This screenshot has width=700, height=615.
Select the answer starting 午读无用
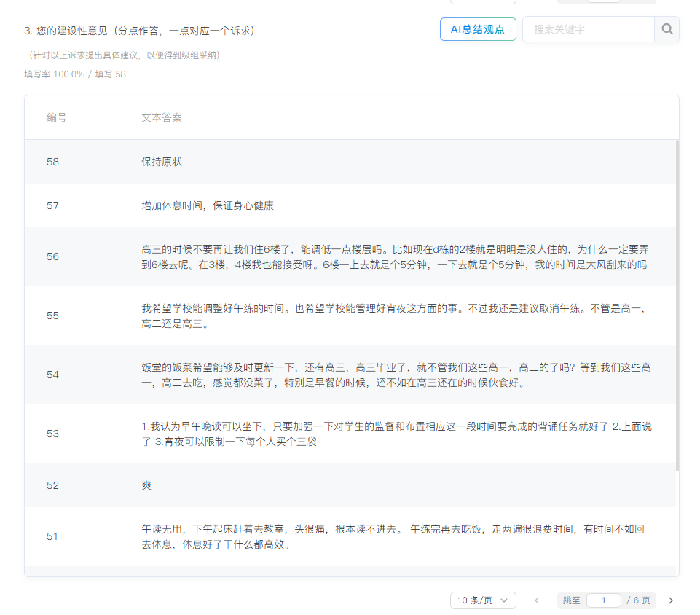coord(393,536)
